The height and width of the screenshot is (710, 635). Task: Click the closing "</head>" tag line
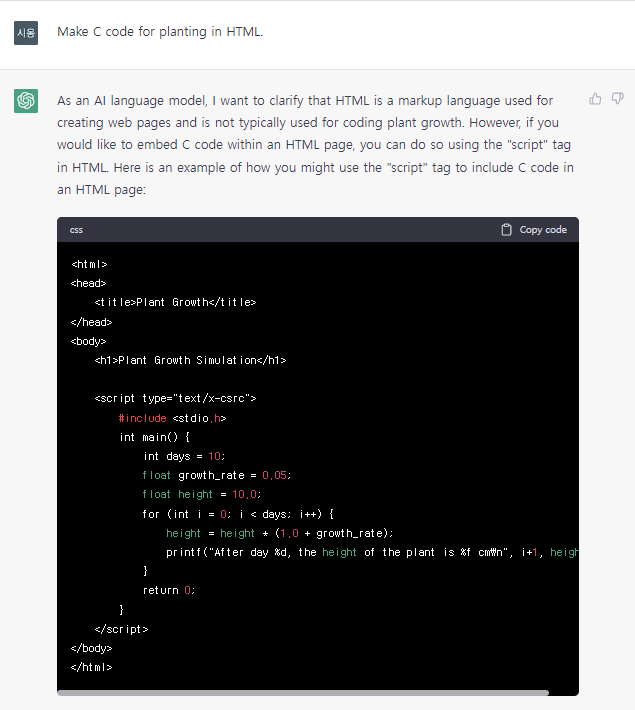click(x=91, y=322)
